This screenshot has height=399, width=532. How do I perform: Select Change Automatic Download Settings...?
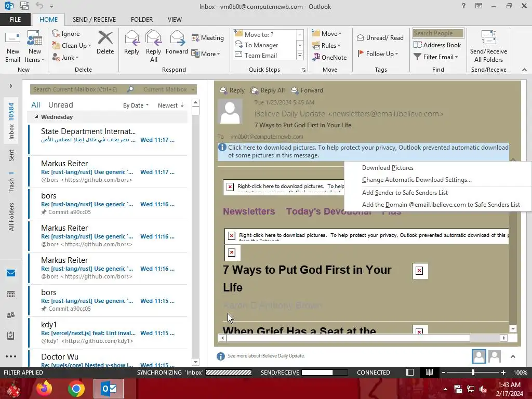click(x=417, y=180)
